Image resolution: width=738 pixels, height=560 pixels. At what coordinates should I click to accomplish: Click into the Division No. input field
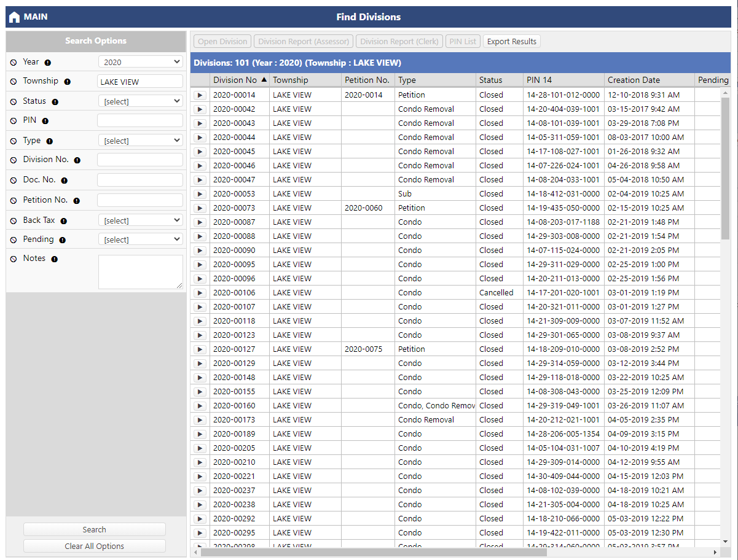[140, 160]
